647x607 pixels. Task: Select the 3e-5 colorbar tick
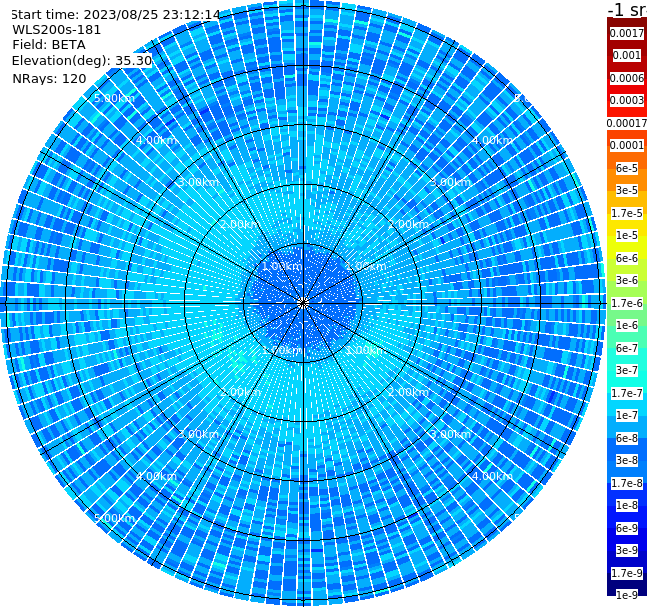[x=627, y=190]
